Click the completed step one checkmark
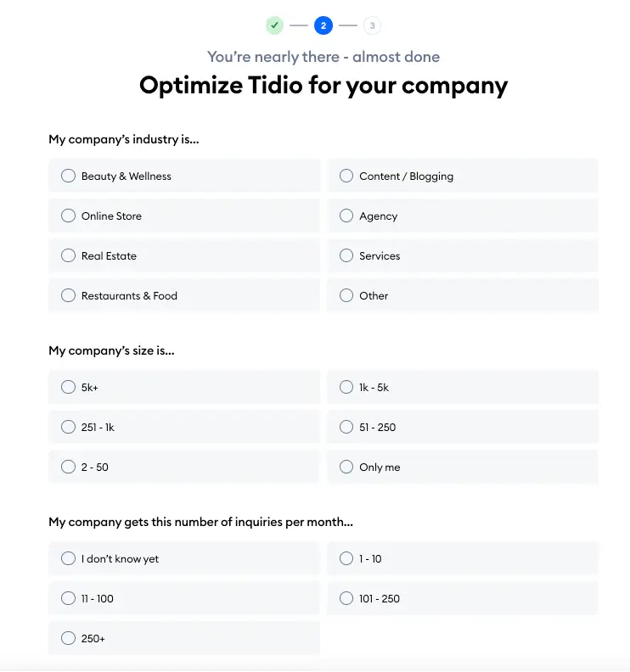This screenshot has height=672, width=630. [x=274, y=25]
